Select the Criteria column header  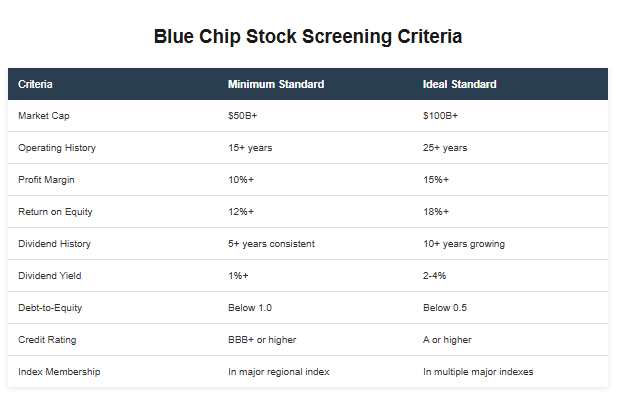[35, 84]
